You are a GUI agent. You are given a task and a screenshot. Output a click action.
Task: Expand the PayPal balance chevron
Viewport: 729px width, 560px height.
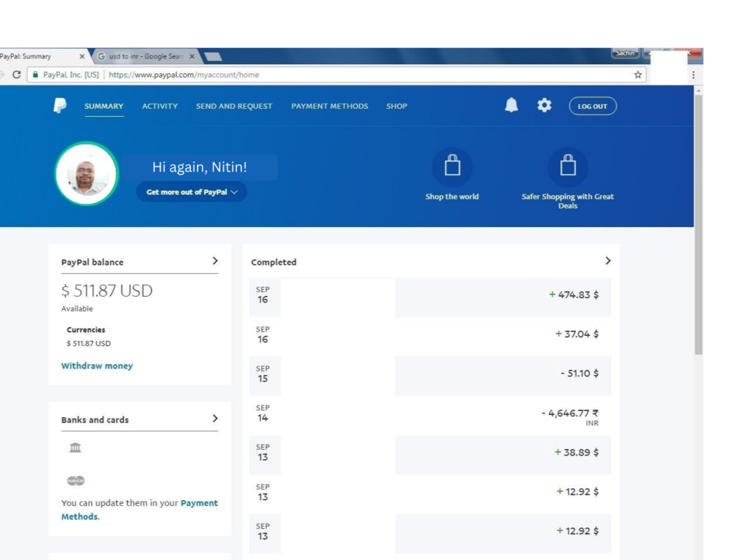tap(215, 260)
